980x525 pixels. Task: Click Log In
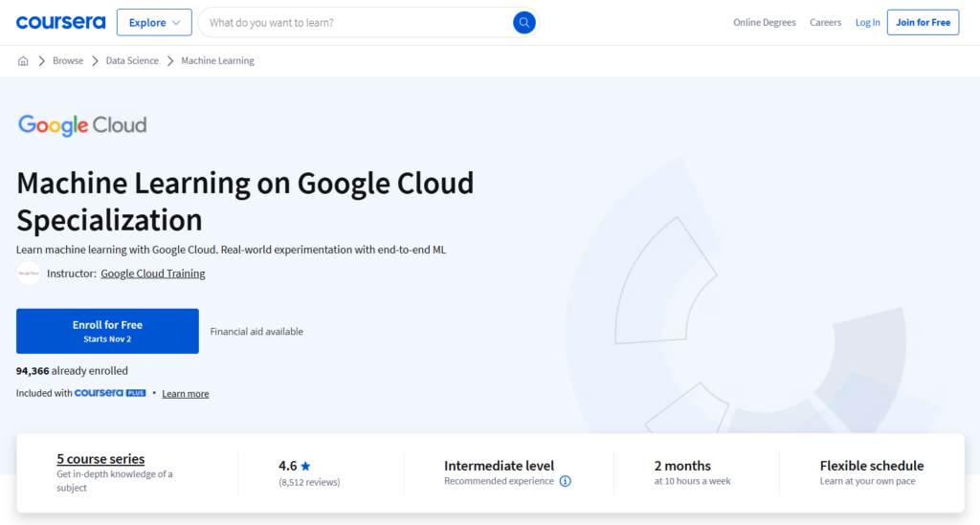[x=867, y=23]
